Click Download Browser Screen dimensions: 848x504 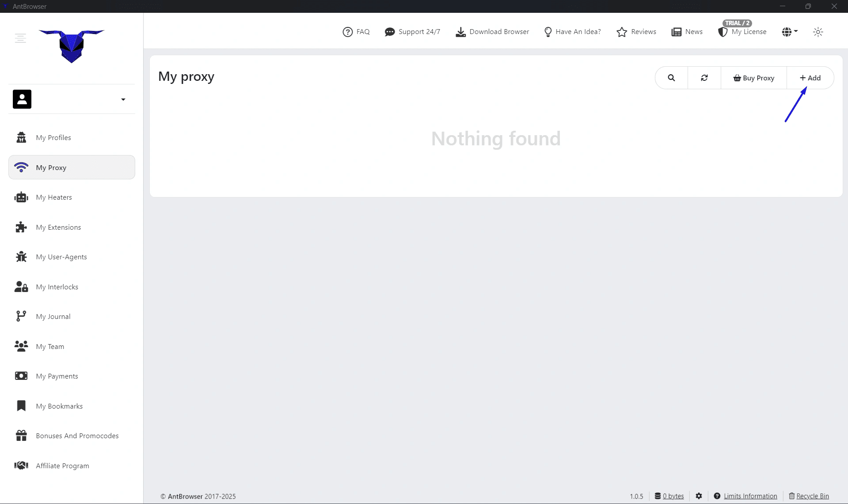[492, 32]
